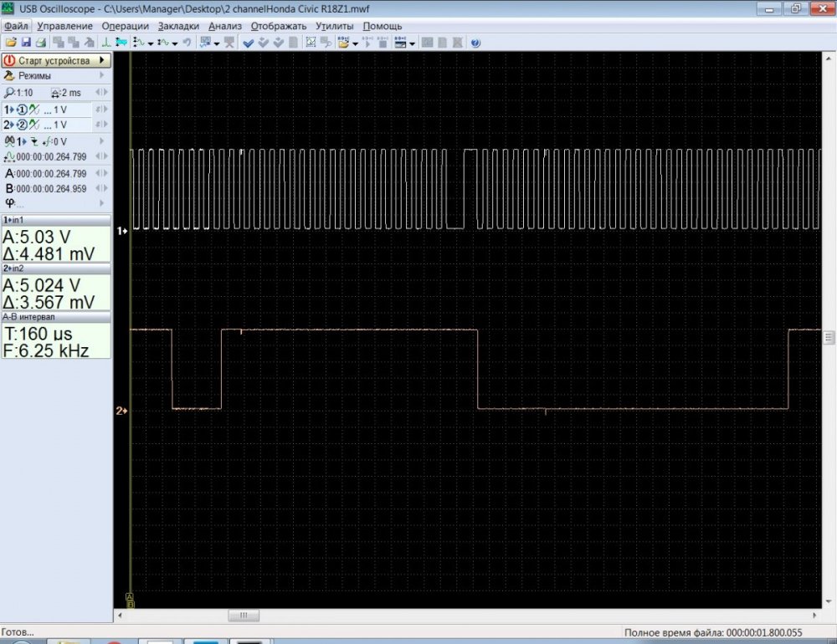Click the open file folder icon in toolbar
837x644 pixels.
[10, 43]
